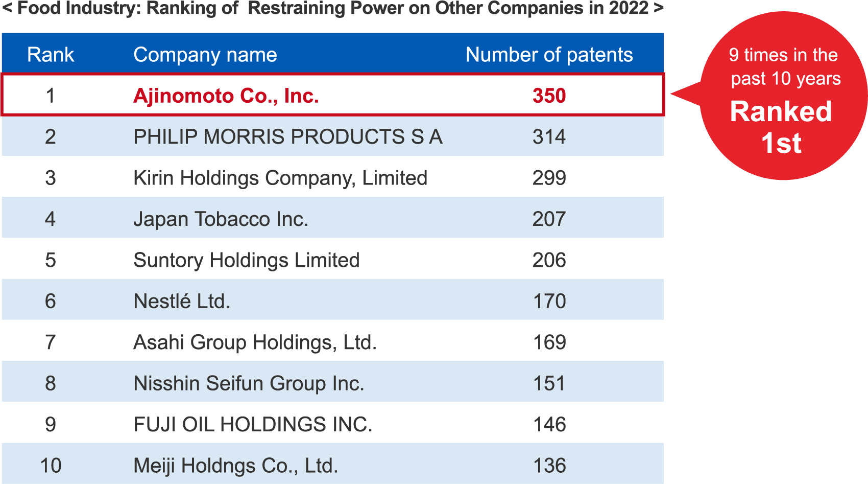868x484 pixels.
Task: Click the 9 times in past 10 years text
Action: tap(784, 66)
